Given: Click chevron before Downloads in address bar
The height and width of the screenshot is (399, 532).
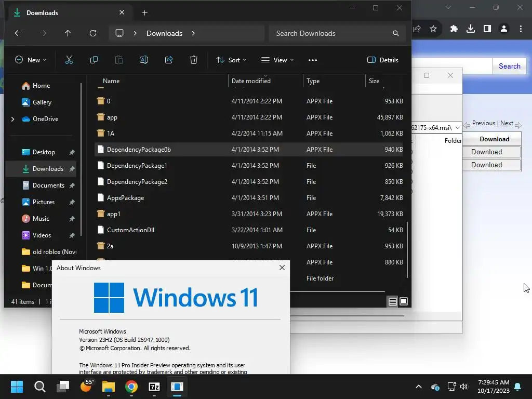Looking at the screenshot, I should tap(135, 33).
